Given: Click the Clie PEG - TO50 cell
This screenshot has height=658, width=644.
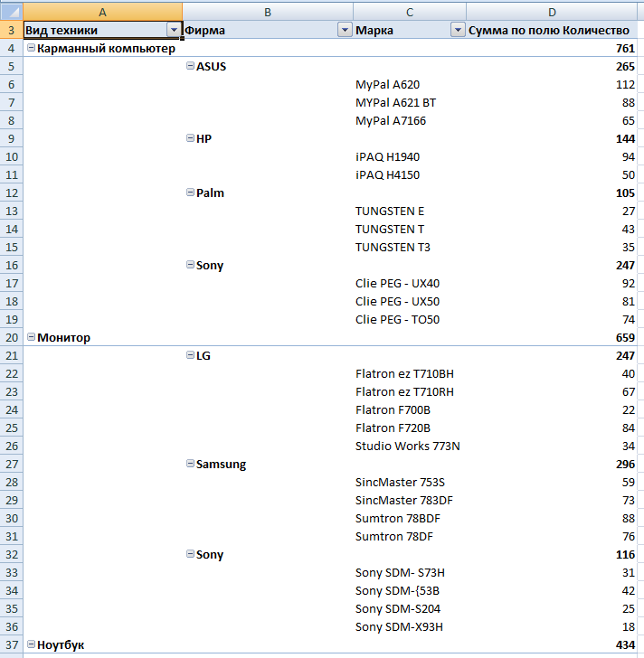Looking at the screenshot, I should pos(410,319).
